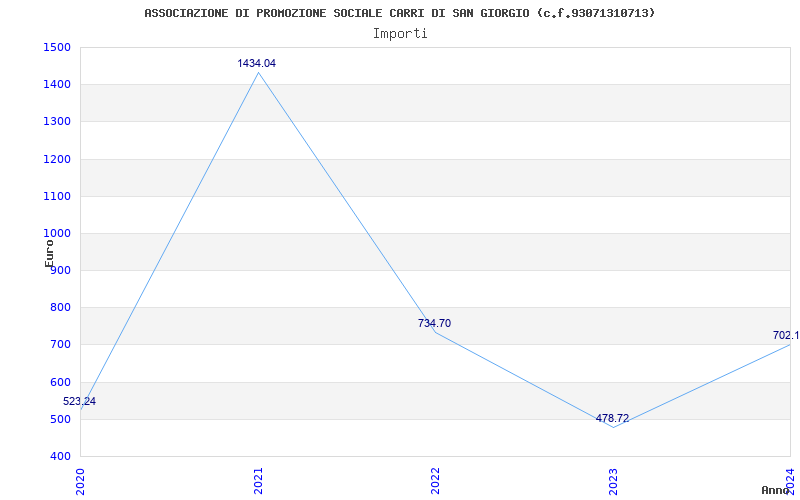Image resolution: width=800 pixels, height=500 pixels.
Task: Select the 523.24 data label
Action: [x=80, y=402]
